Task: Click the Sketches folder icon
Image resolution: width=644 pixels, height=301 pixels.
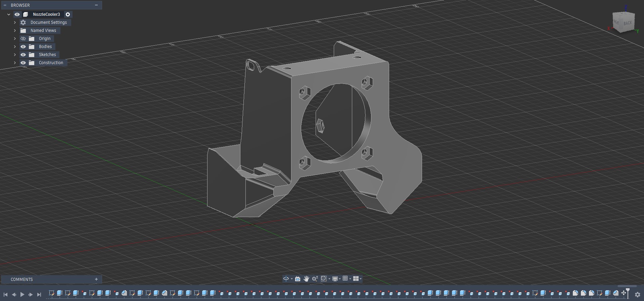Action: [32, 55]
